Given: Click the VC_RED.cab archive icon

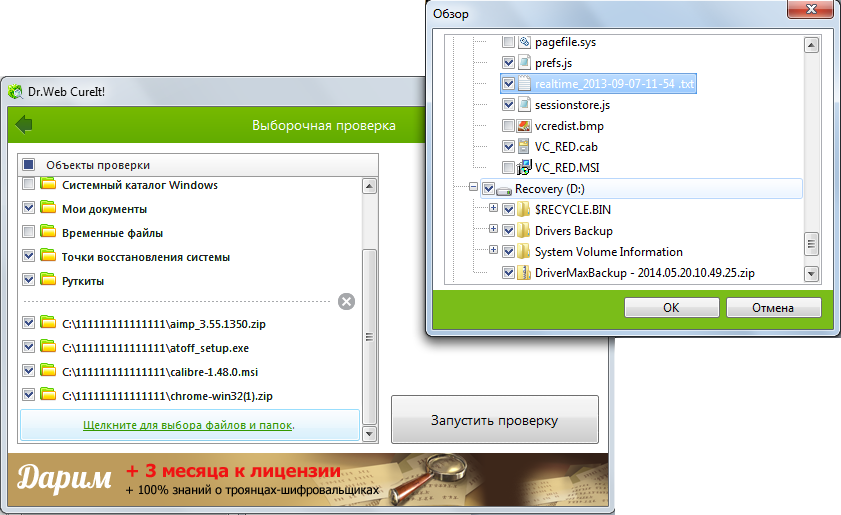Looking at the screenshot, I should (x=524, y=146).
